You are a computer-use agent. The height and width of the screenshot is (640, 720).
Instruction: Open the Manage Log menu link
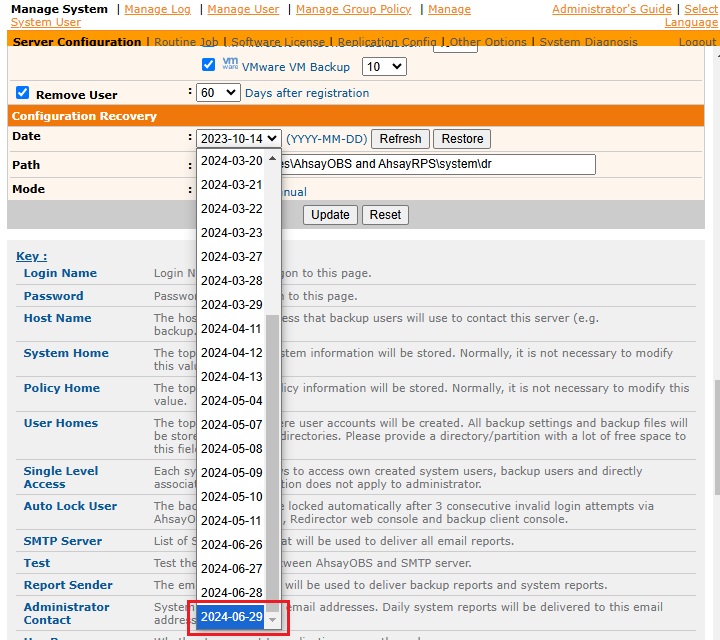click(x=157, y=9)
